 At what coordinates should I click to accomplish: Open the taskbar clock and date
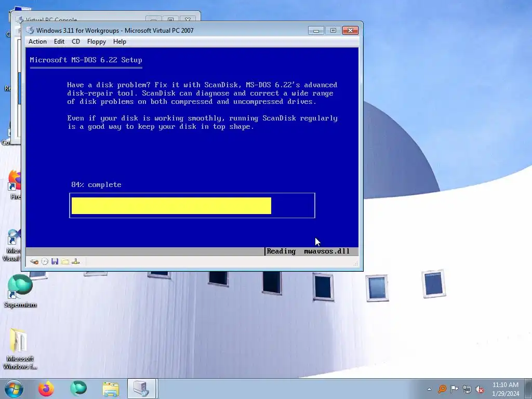pyautogui.click(x=506, y=389)
